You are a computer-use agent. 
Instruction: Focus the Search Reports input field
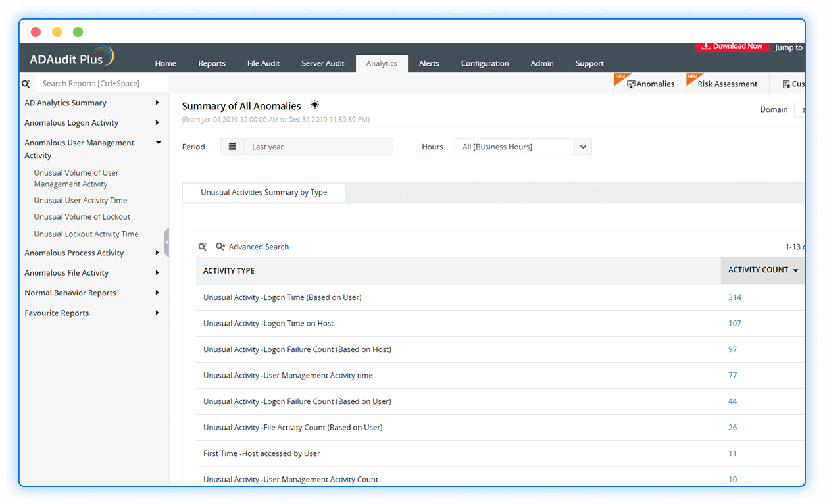tap(101, 84)
